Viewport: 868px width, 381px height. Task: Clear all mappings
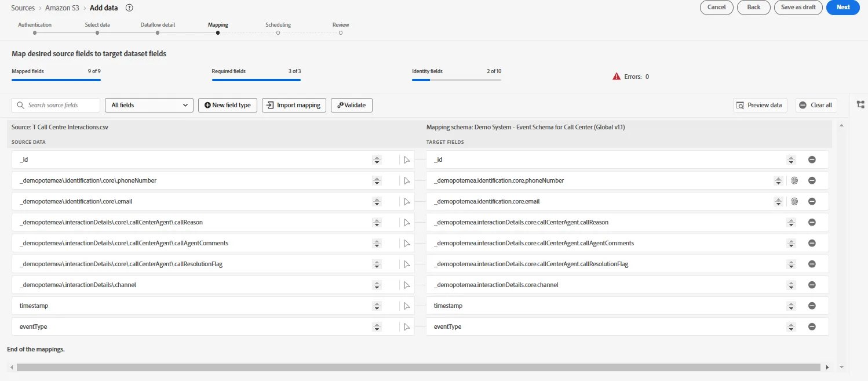click(816, 105)
